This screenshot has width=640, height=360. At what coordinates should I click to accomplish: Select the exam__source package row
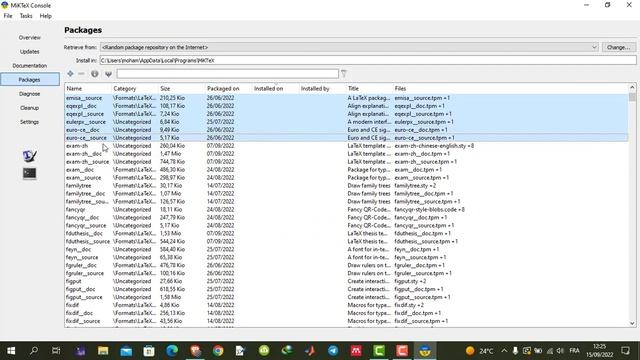347,178
